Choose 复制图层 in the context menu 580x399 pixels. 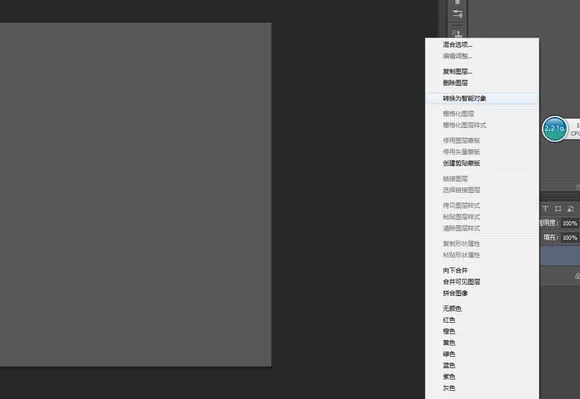[457, 71]
